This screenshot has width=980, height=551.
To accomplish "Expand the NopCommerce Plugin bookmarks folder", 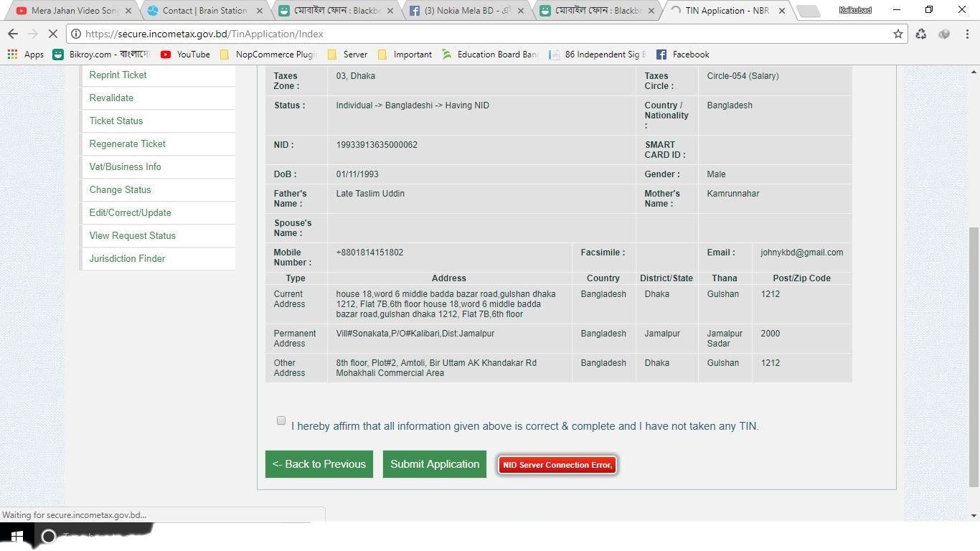I will click(x=268, y=55).
